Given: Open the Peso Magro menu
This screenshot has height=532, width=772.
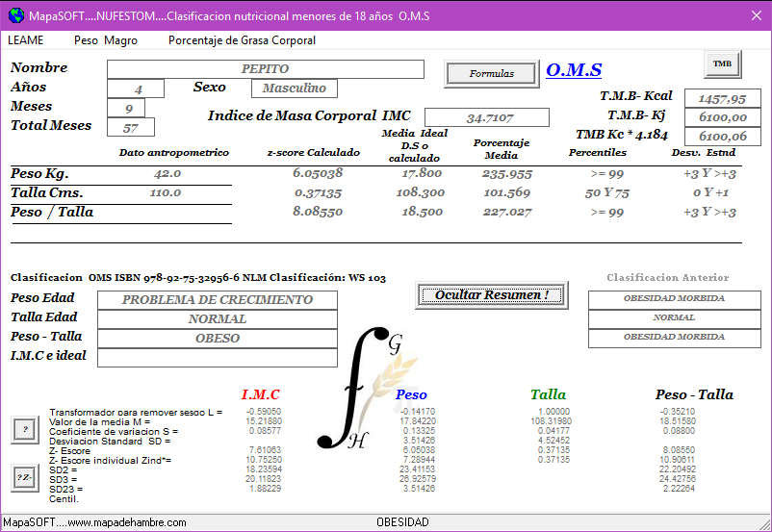Looking at the screenshot, I should click(x=105, y=40).
